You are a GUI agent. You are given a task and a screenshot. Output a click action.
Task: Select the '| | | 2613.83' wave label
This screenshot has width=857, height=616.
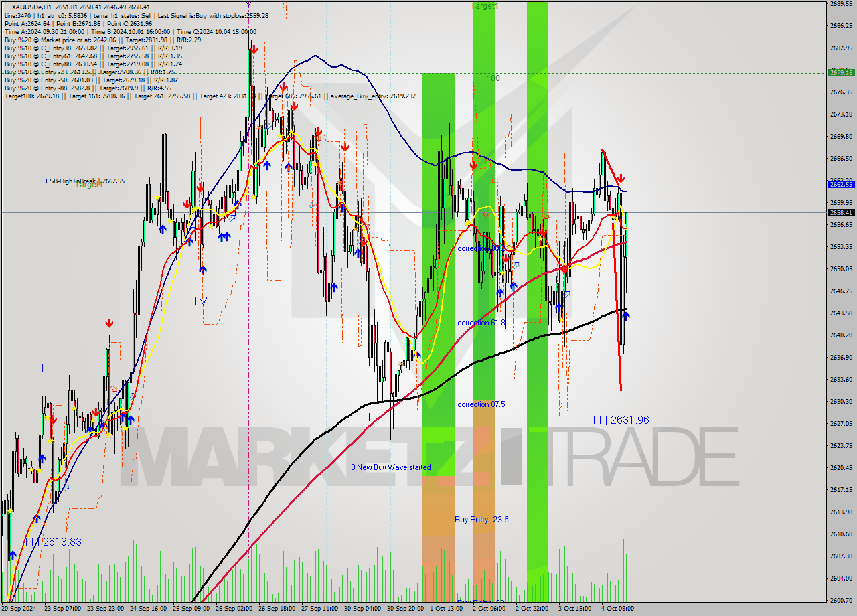coord(54,542)
